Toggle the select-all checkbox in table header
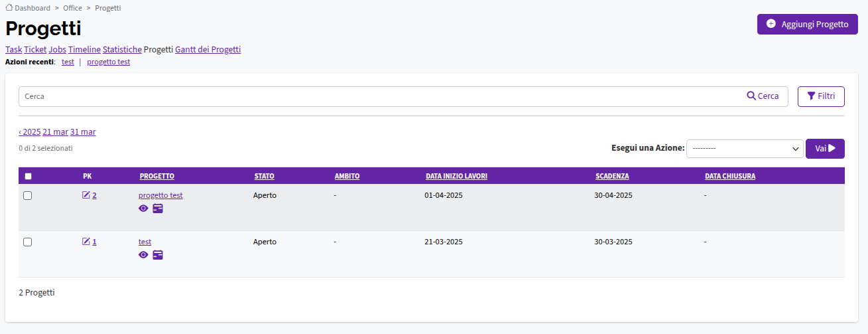868x334 pixels. tap(28, 177)
